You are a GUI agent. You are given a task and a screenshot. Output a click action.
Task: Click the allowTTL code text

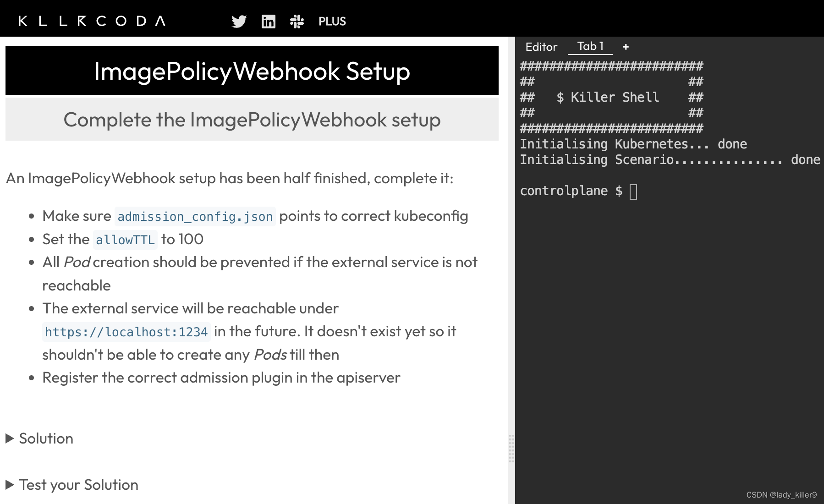[125, 240]
